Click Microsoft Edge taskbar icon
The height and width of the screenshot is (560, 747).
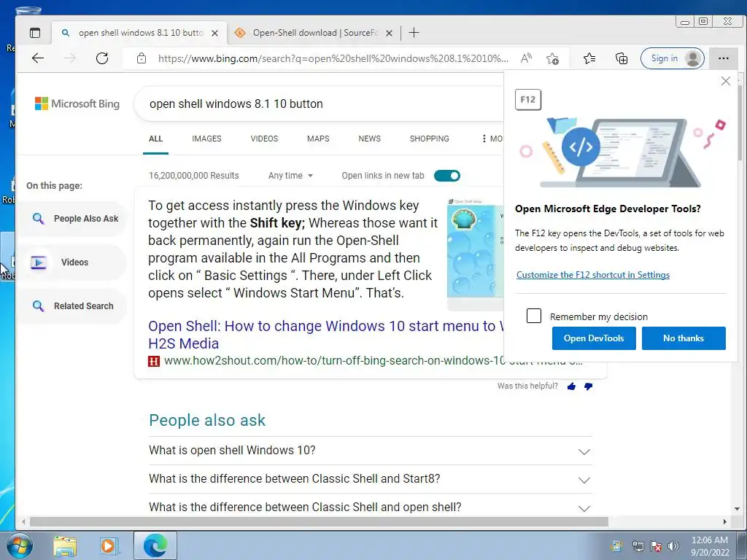155,545
